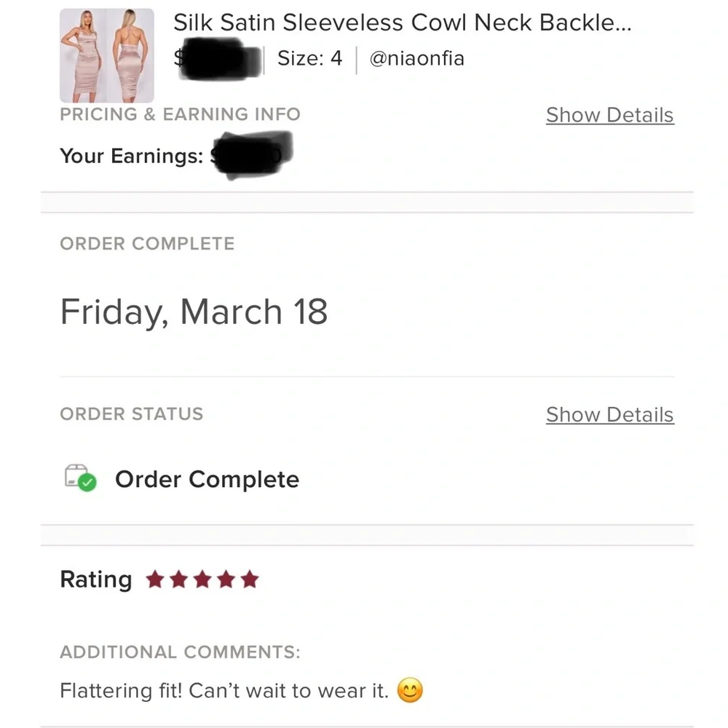Click the third rating star
728x728 pixels.
(202, 580)
